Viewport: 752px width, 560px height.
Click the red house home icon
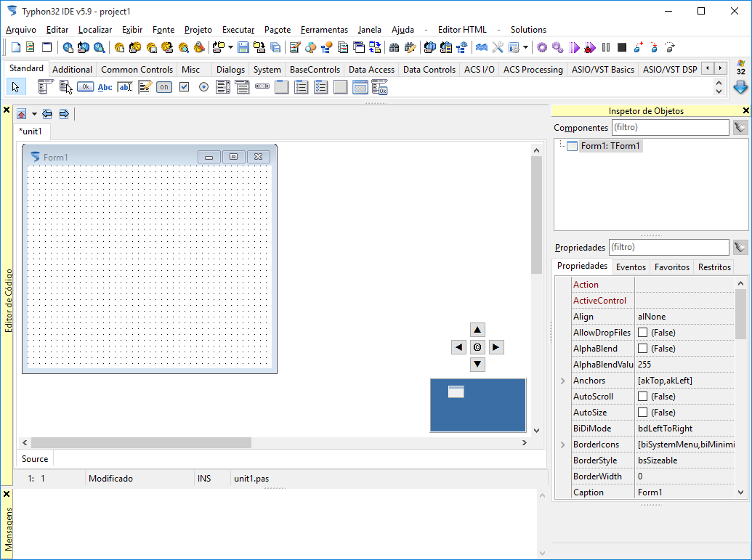21,114
